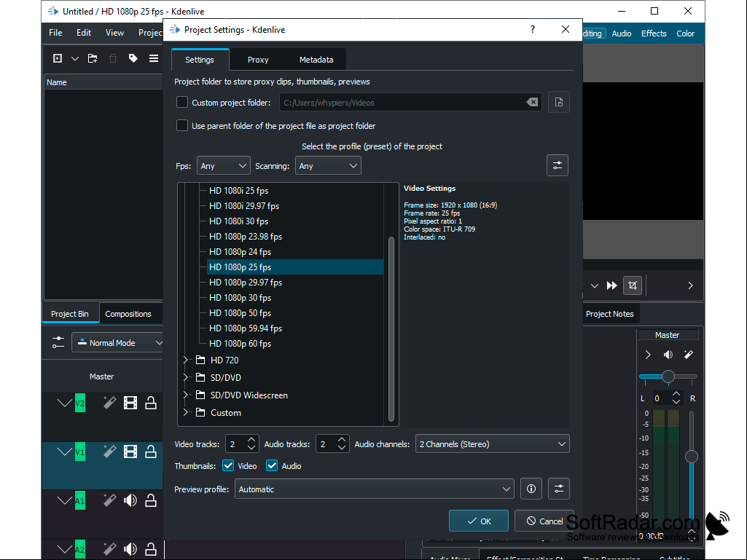The height and width of the screenshot is (560, 747).
Task: Adjust Master balance slider handle
Action: [x=668, y=376]
